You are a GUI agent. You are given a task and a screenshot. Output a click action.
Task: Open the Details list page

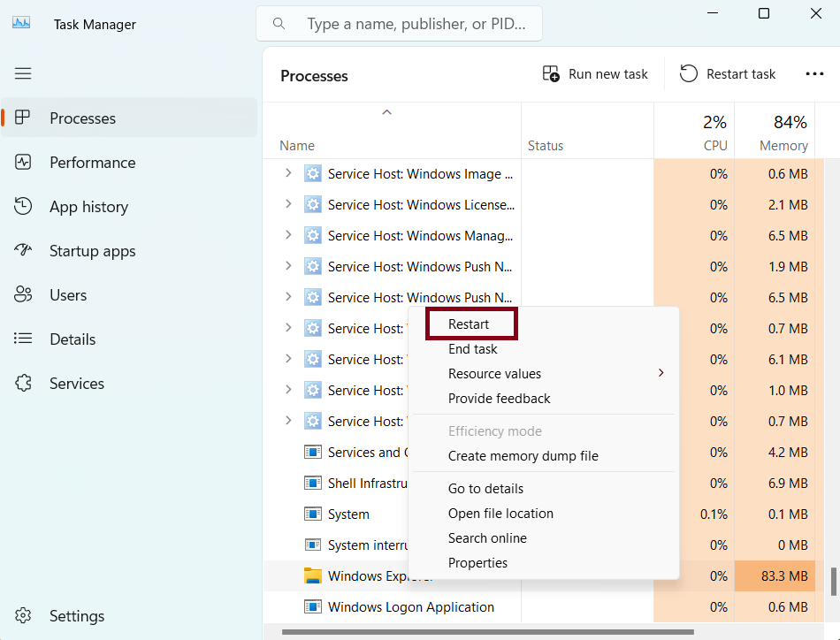[x=73, y=339]
